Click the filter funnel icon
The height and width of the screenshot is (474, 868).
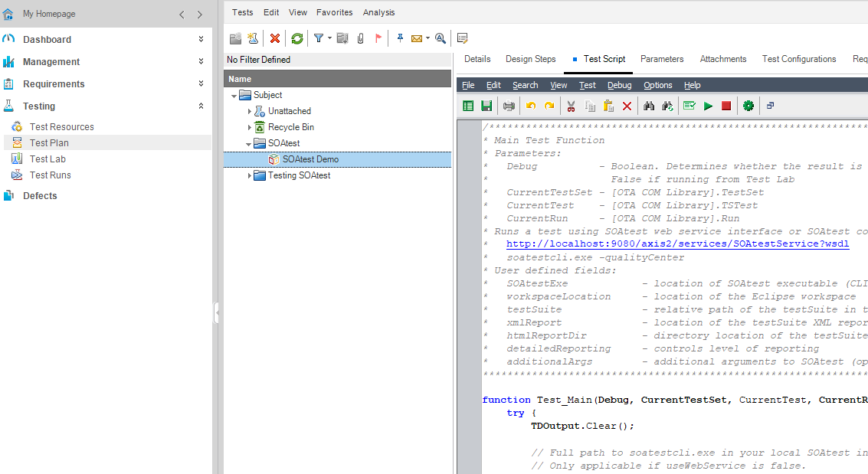pyautogui.click(x=319, y=38)
